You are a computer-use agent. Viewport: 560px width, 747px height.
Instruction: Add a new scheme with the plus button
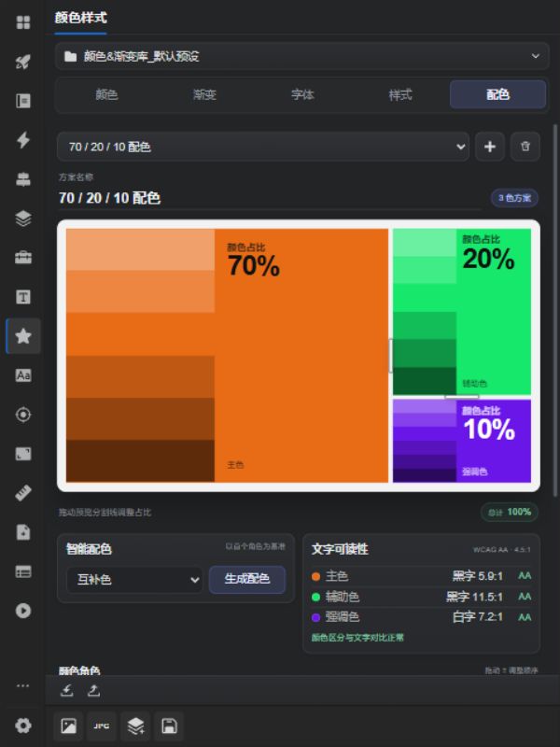pos(489,147)
